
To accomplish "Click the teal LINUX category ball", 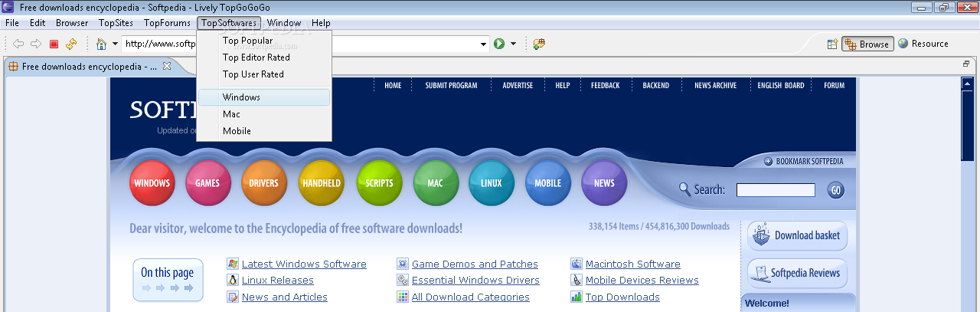I will [492, 183].
